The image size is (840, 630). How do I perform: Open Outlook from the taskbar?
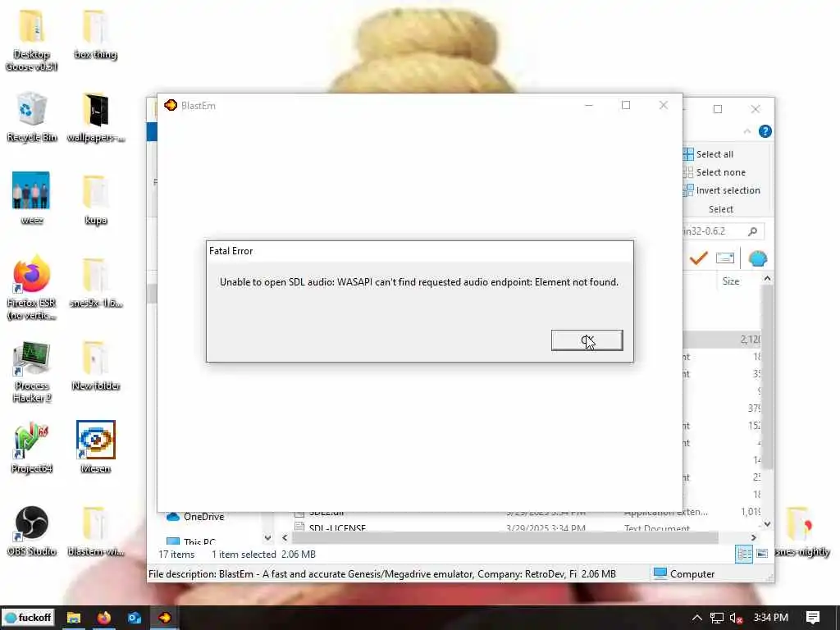point(134,618)
